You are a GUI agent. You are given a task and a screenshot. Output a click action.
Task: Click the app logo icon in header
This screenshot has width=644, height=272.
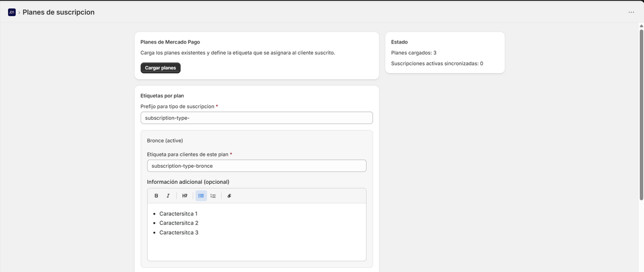(12, 12)
